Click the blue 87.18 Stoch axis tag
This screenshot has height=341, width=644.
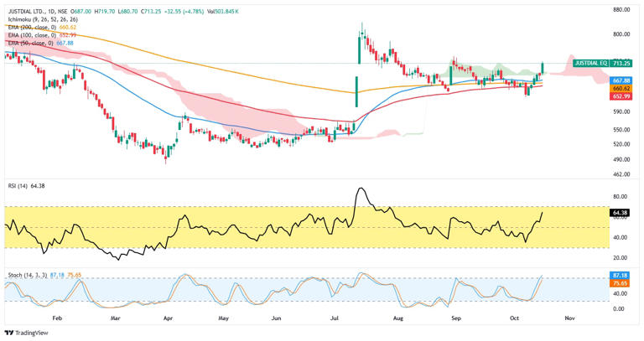[620, 276]
